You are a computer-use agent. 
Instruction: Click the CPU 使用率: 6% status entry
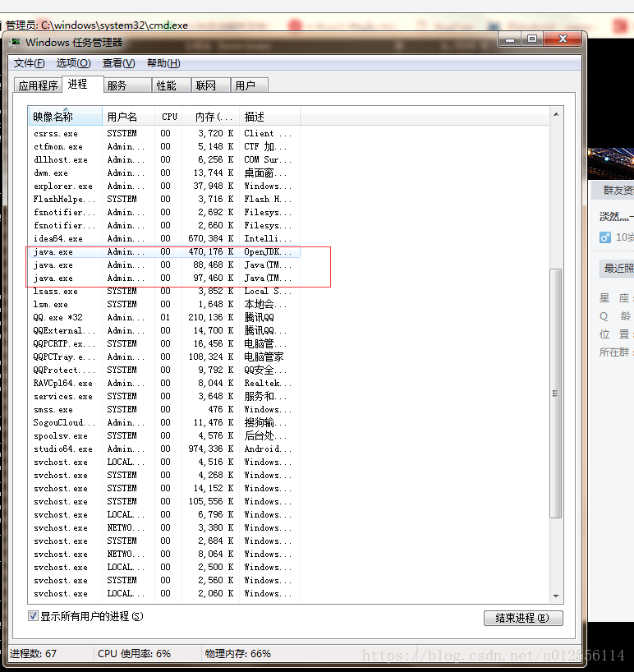coord(134,654)
